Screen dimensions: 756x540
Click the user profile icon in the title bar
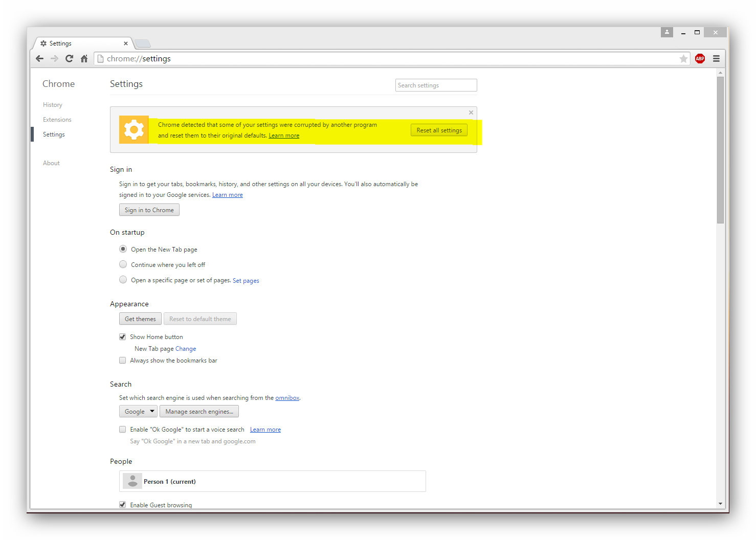click(667, 32)
